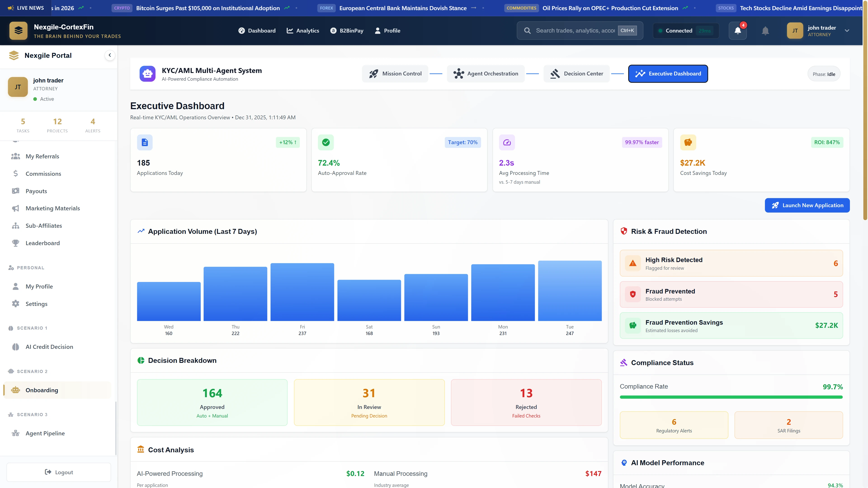Open Payouts from the sidebar
Viewport: 868px width, 488px height.
point(36,191)
